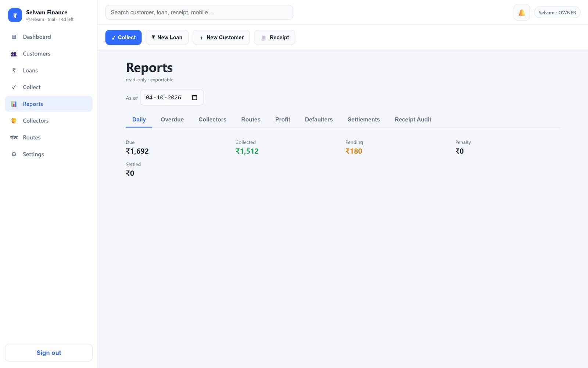Click the Settings gear icon in sidebar
Screen dimensions: 588x368
tap(14, 154)
